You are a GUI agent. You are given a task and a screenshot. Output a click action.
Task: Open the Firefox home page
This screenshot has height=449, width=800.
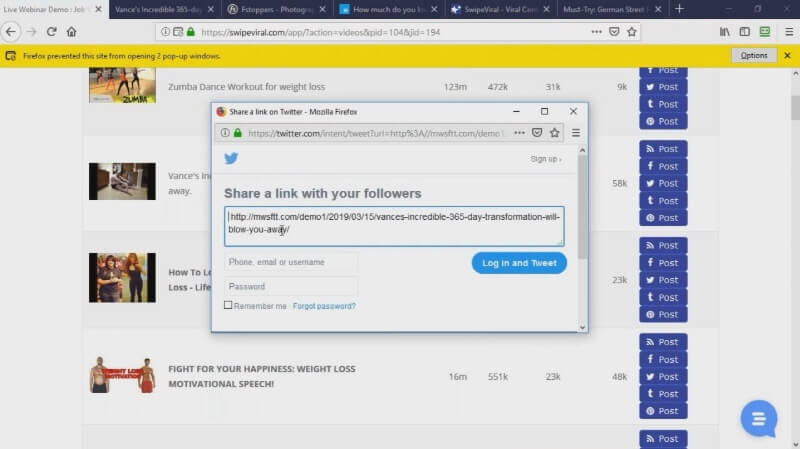point(71,32)
